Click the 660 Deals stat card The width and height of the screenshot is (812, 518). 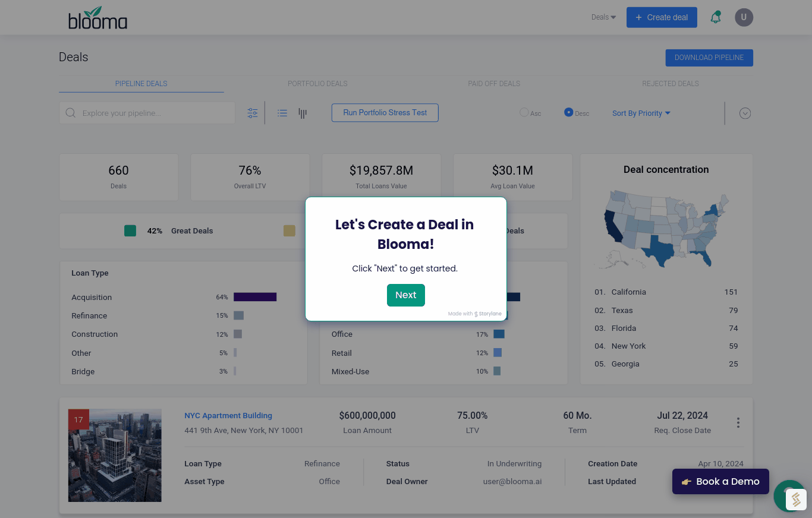[x=119, y=178]
